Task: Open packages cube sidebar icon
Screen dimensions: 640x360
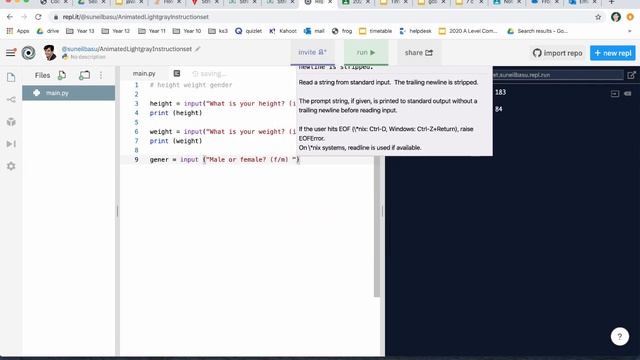Action: pos(11,122)
